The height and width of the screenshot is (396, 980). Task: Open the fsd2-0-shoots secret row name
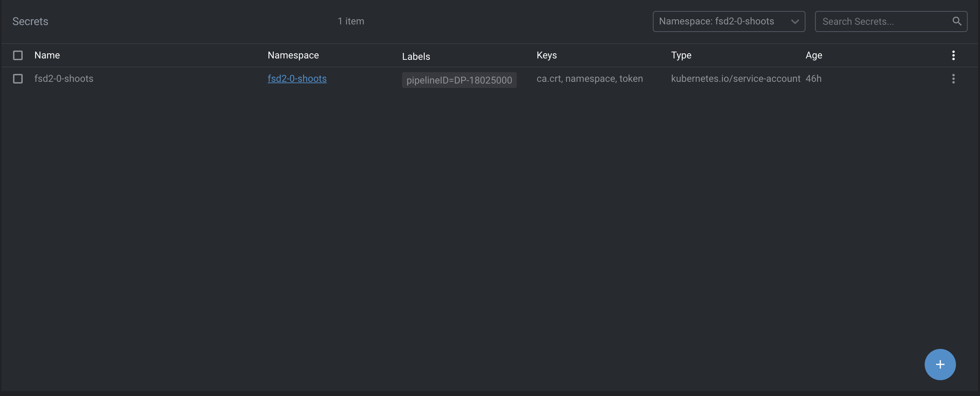[x=64, y=78]
